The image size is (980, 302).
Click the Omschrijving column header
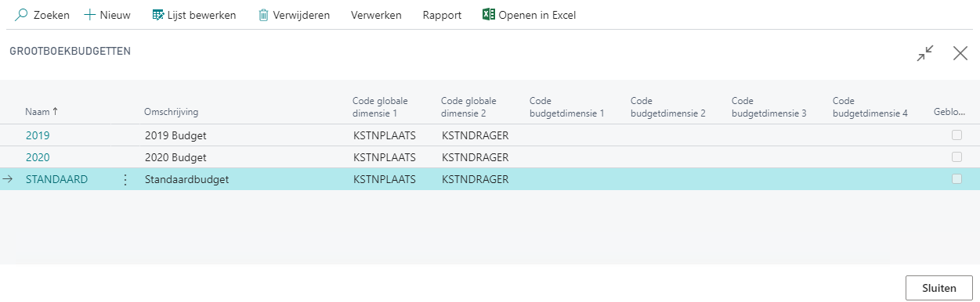(171, 113)
